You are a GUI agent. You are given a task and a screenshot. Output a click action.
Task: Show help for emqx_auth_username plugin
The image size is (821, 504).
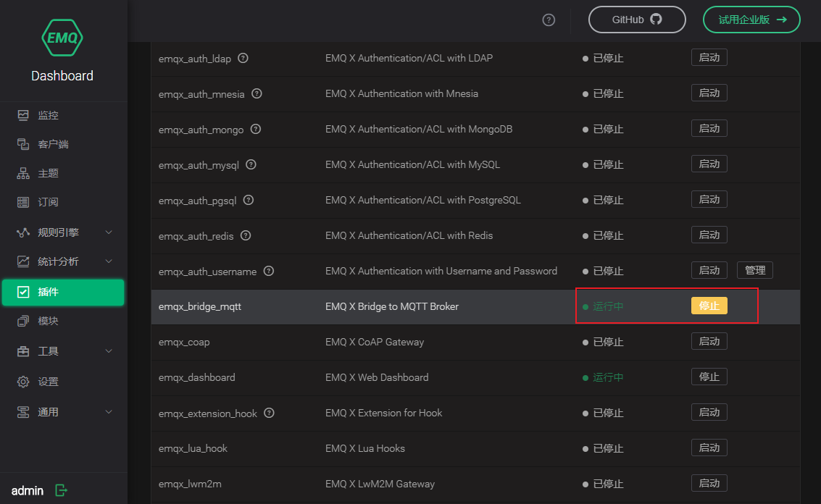tap(269, 271)
